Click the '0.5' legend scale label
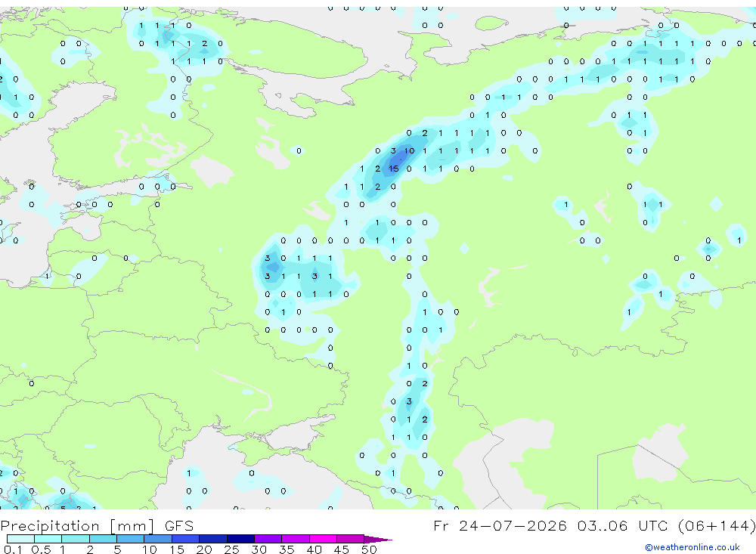 (x=41, y=549)
